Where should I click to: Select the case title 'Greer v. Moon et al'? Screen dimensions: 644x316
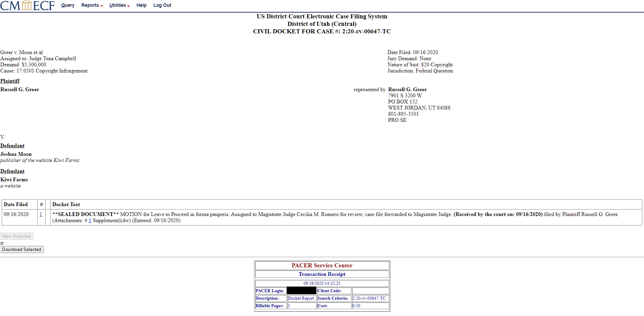[21, 52]
